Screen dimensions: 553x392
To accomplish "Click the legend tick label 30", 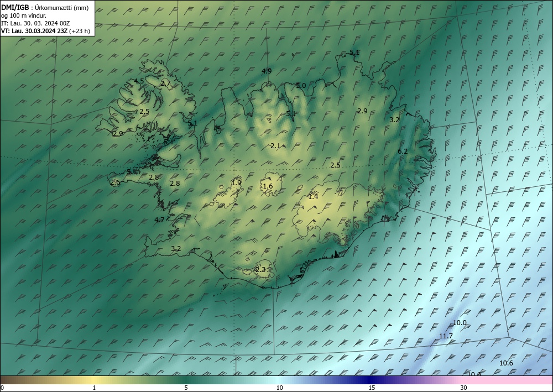I will 463,388.
